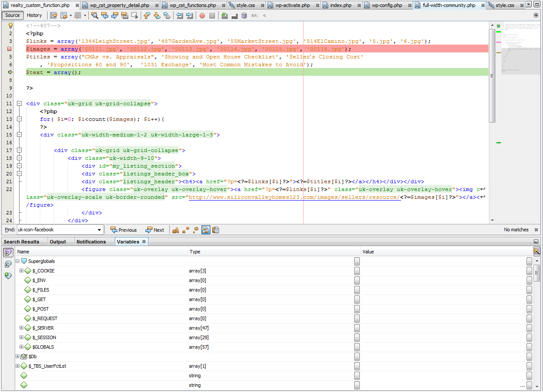
Task: Click the Find Selection magnifier icon in toolbar
Action: [94, 16]
